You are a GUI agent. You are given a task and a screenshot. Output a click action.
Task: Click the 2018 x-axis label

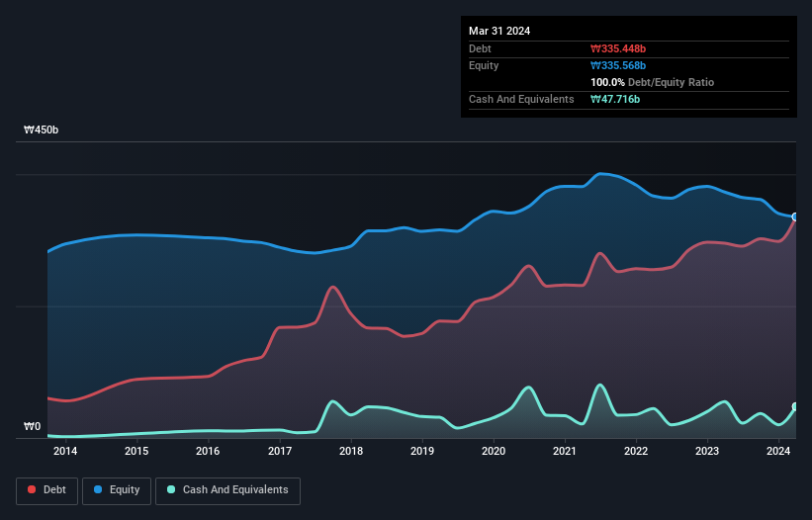(351, 451)
